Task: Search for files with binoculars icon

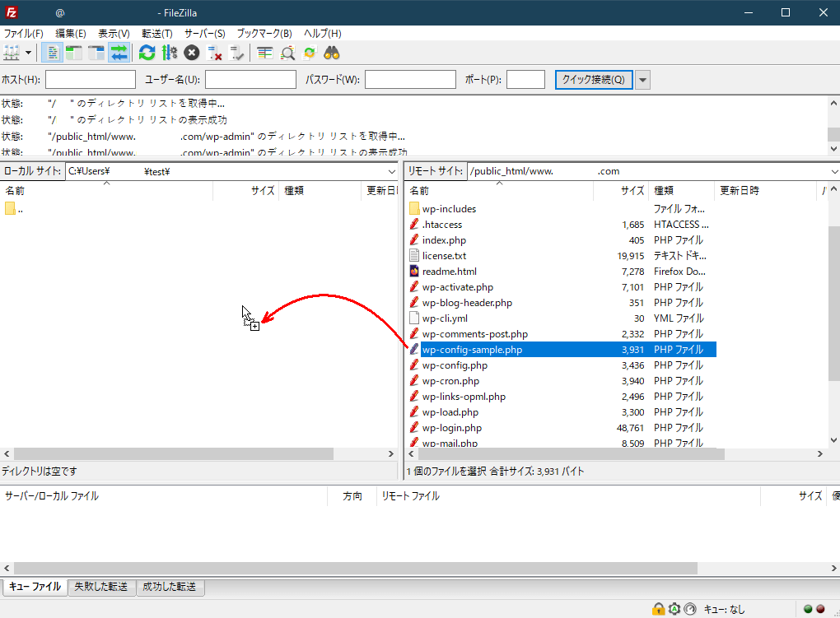Action: tap(332, 53)
